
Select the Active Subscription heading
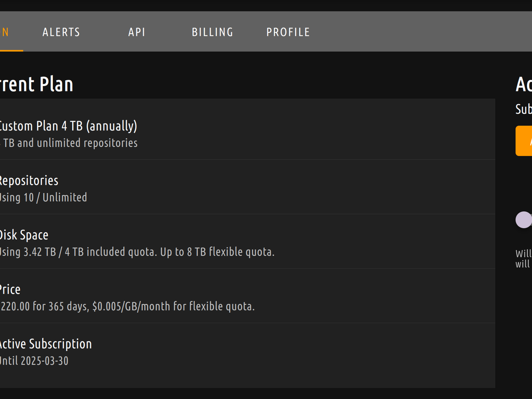click(46, 344)
